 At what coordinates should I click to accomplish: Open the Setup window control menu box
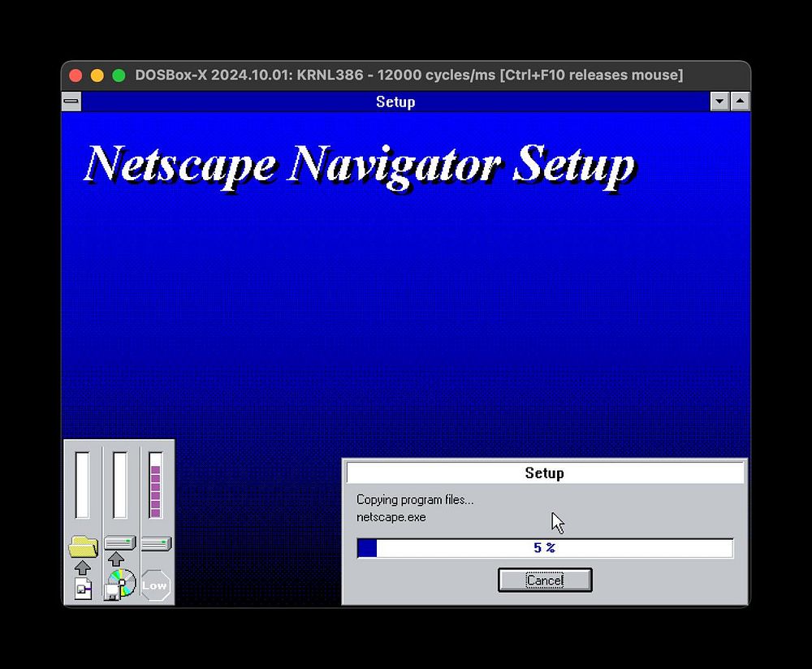click(71, 101)
